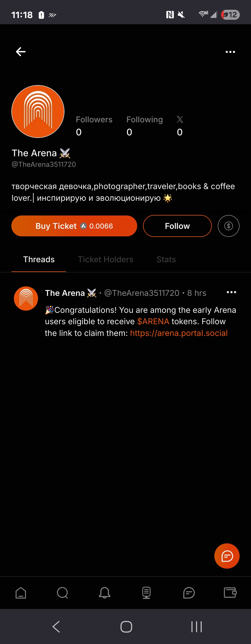Image resolution: width=251 pixels, height=644 pixels.
Task: Select the Stats tab
Action: (166, 259)
